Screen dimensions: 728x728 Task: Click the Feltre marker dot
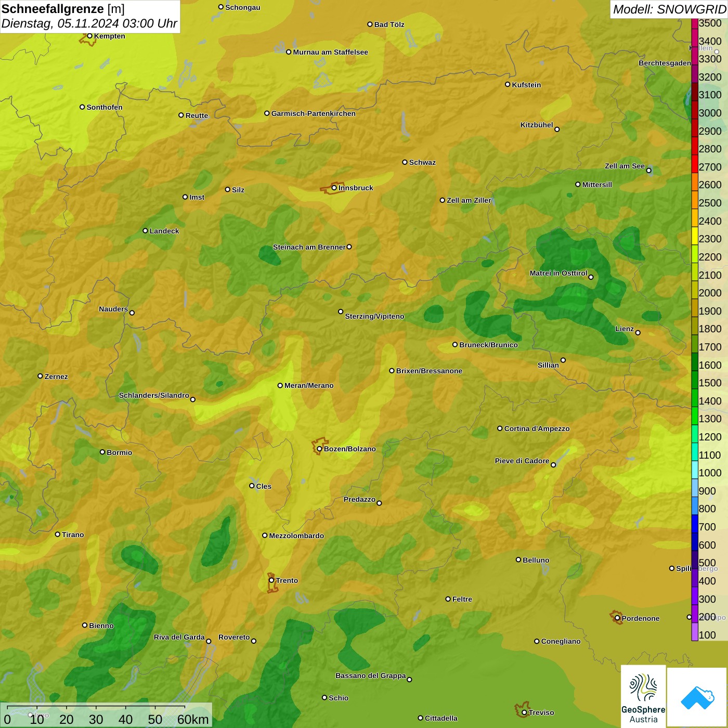pos(448,599)
